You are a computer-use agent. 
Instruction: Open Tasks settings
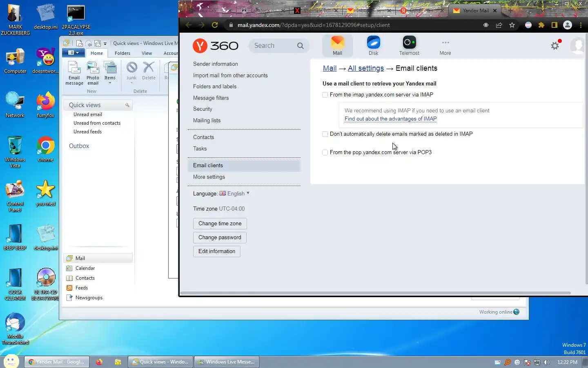200,149
